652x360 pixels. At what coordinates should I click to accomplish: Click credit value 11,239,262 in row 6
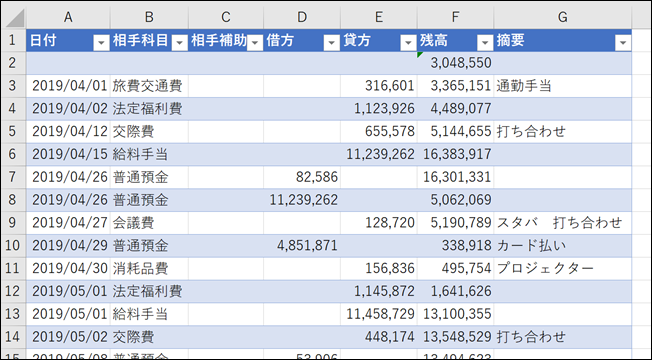[x=379, y=154]
